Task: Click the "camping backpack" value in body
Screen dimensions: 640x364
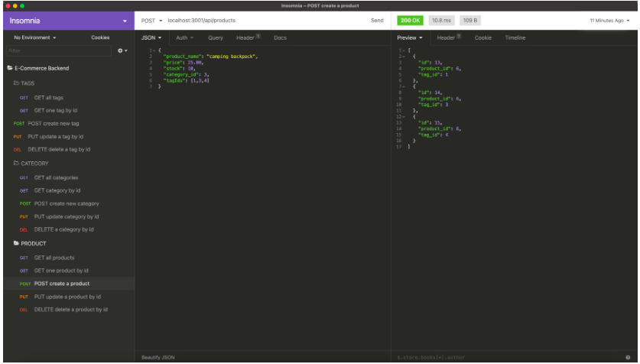Action: coord(231,57)
